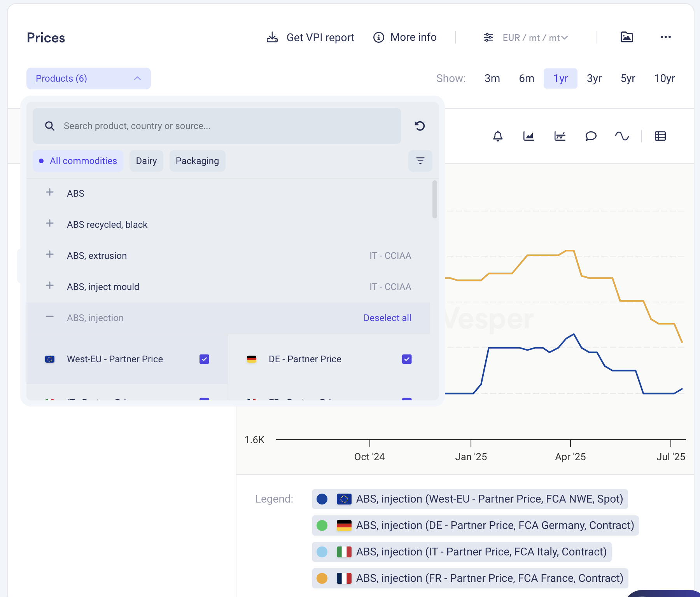Click Deselect all for ABS, injection

pyautogui.click(x=387, y=318)
